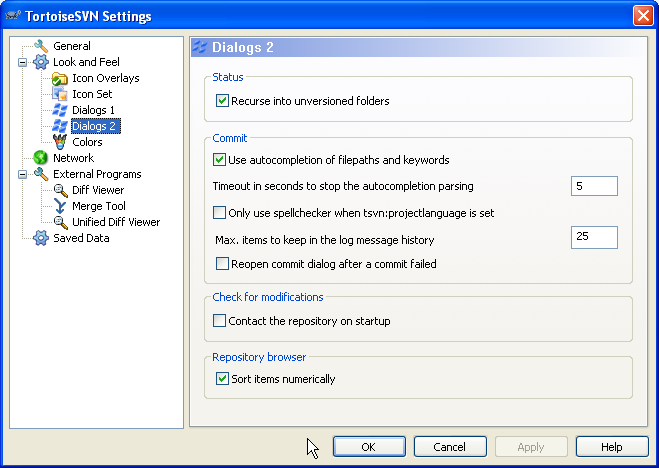Check Contact the repository on startup
This screenshot has width=659, height=468.
coord(219,321)
